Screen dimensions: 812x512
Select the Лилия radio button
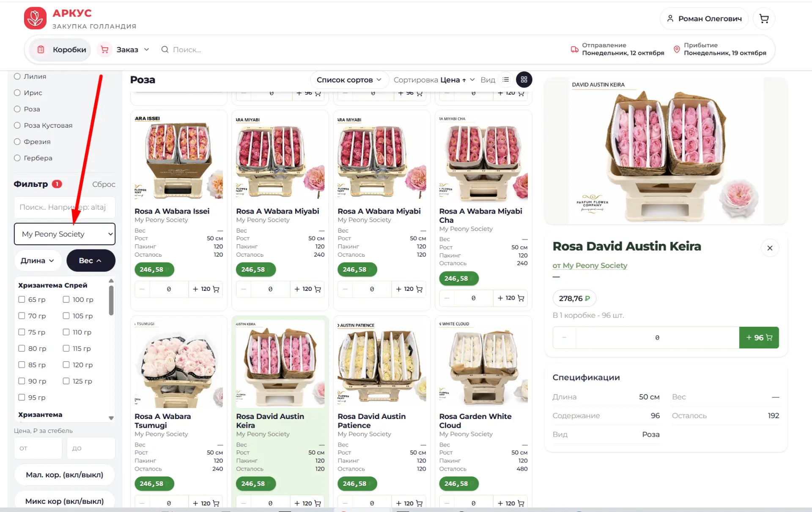(x=17, y=77)
